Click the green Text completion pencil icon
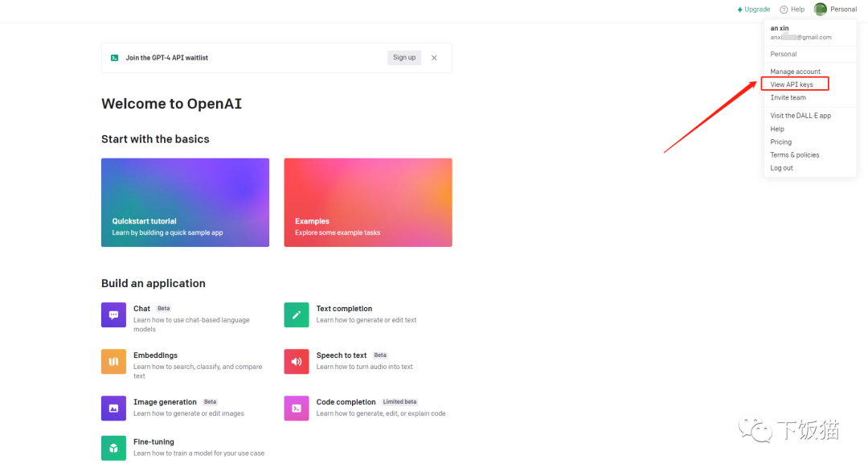 (x=296, y=314)
